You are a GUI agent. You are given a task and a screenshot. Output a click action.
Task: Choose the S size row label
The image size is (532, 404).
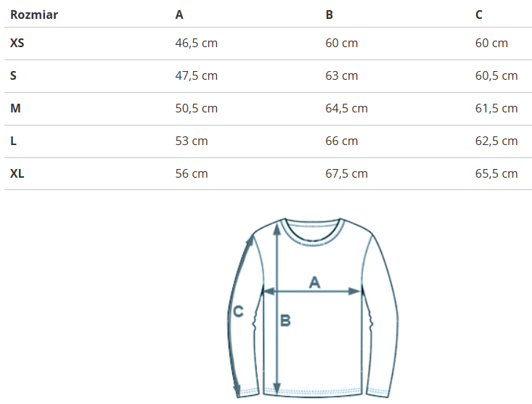point(14,75)
